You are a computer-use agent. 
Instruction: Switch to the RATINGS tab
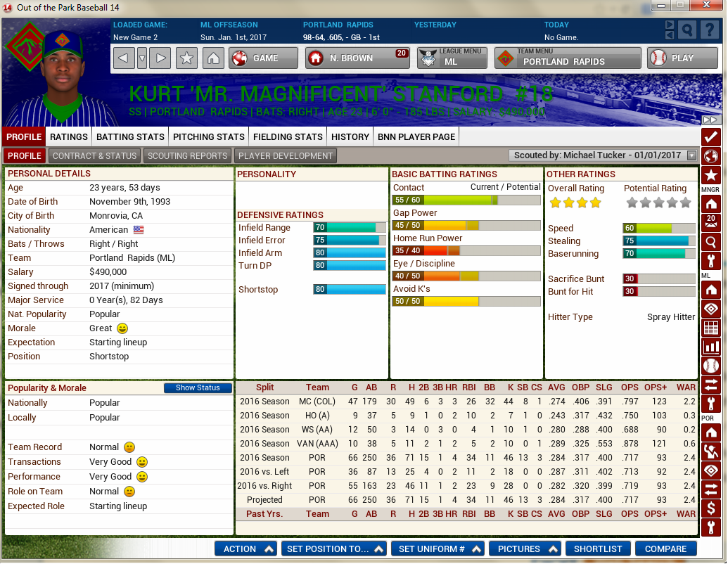tap(69, 137)
